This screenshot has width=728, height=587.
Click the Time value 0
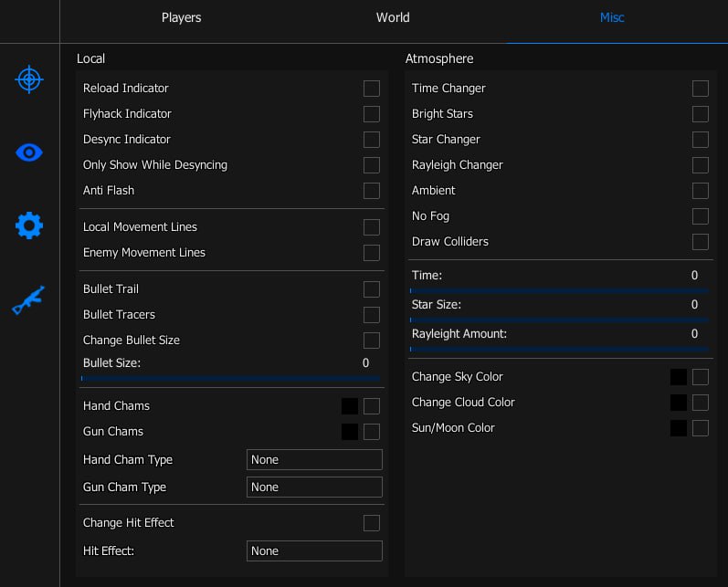coord(694,275)
